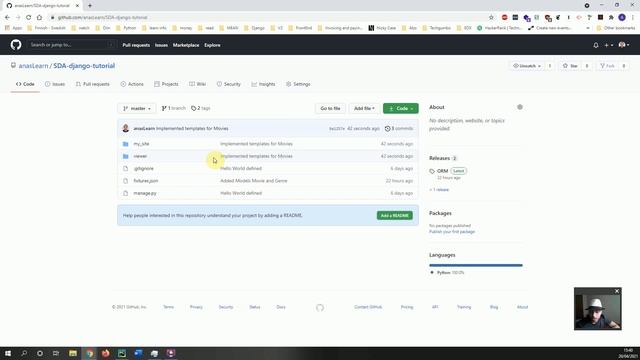
Task: Expand the Add file dropdown
Action: tap(364, 109)
